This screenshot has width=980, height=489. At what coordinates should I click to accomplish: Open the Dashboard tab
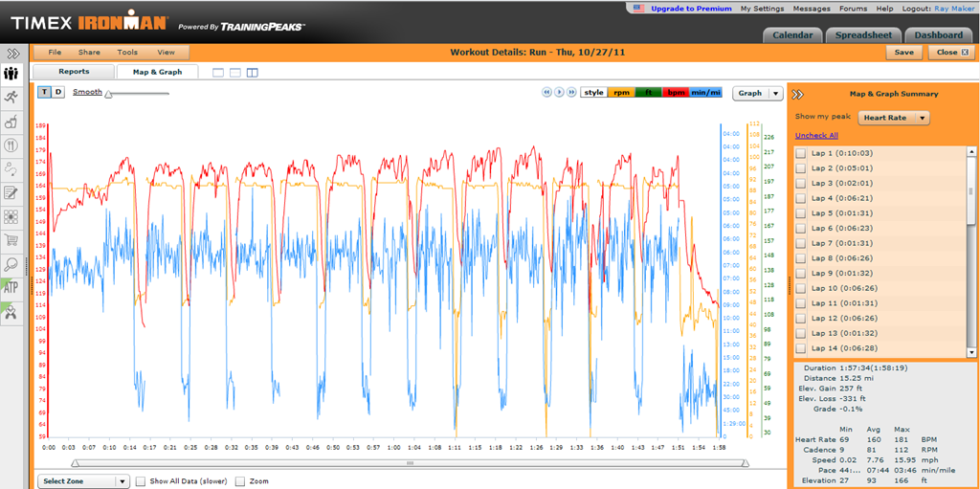point(938,35)
